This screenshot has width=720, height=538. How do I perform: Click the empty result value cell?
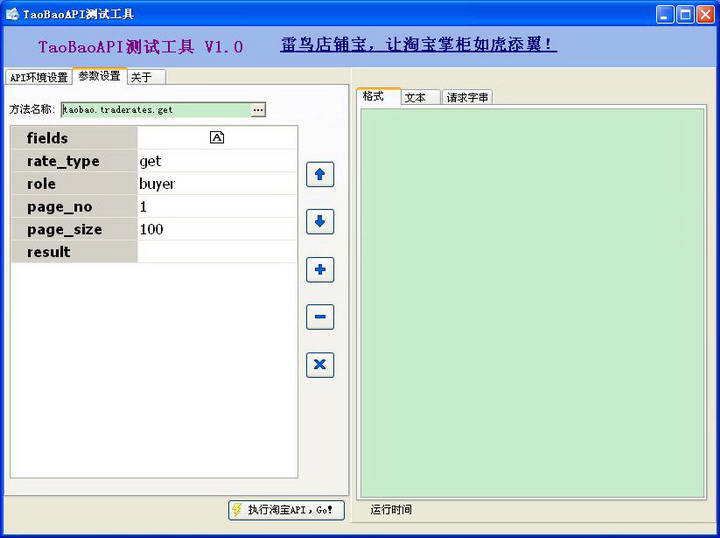click(217, 252)
